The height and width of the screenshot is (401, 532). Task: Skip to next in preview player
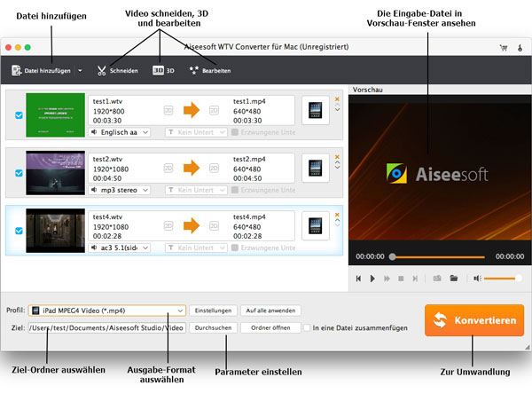pyautogui.click(x=415, y=279)
